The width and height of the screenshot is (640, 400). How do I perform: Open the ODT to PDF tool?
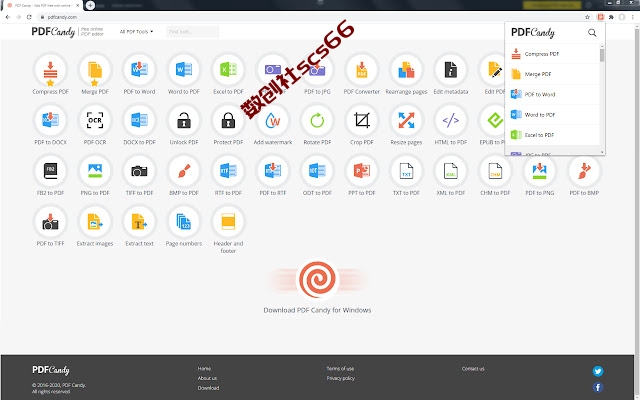pos(317,176)
